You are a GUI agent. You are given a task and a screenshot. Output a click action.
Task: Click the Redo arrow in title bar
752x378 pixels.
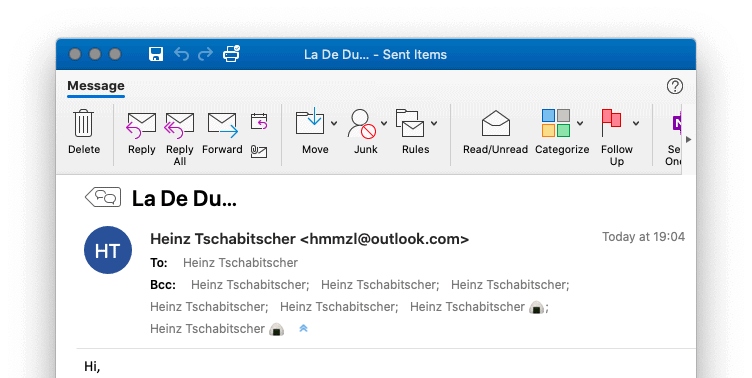(205, 54)
